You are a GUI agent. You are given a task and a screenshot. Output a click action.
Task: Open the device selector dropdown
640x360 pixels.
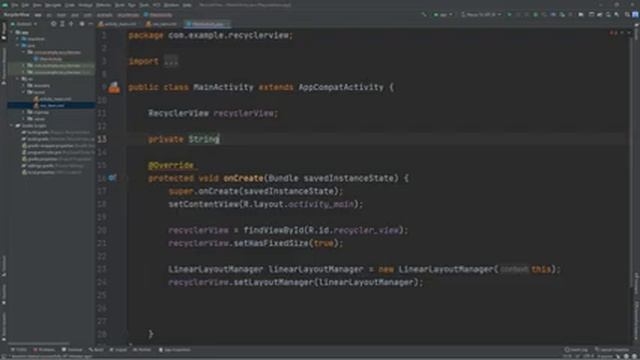[481, 15]
